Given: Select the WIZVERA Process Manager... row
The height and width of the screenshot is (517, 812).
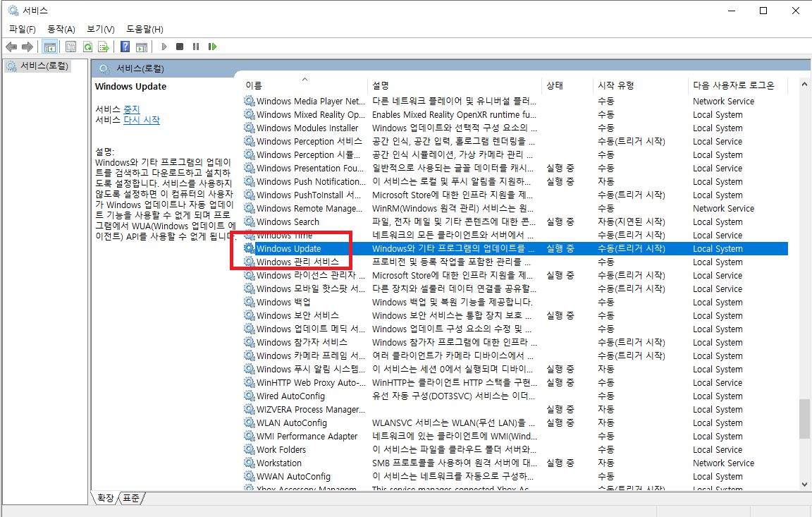Looking at the screenshot, I should pos(516,409).
